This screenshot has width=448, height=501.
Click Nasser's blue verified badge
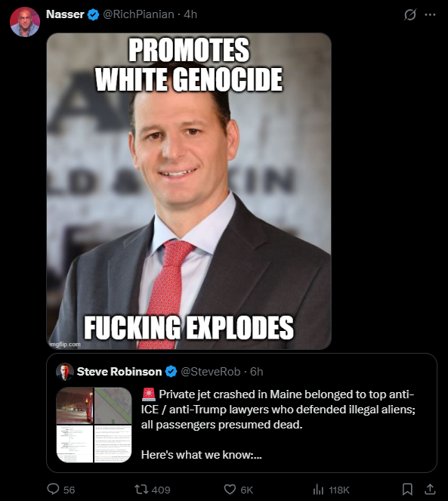[x=94, y=14]
